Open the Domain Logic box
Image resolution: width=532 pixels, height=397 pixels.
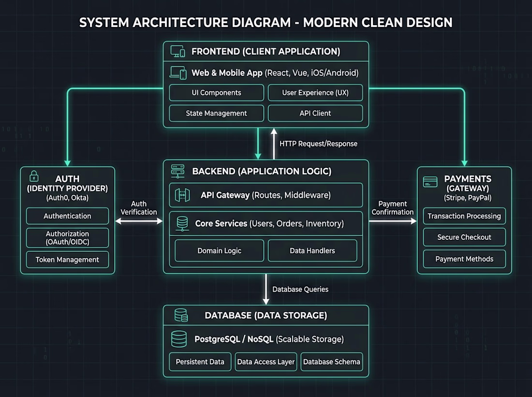219,251
